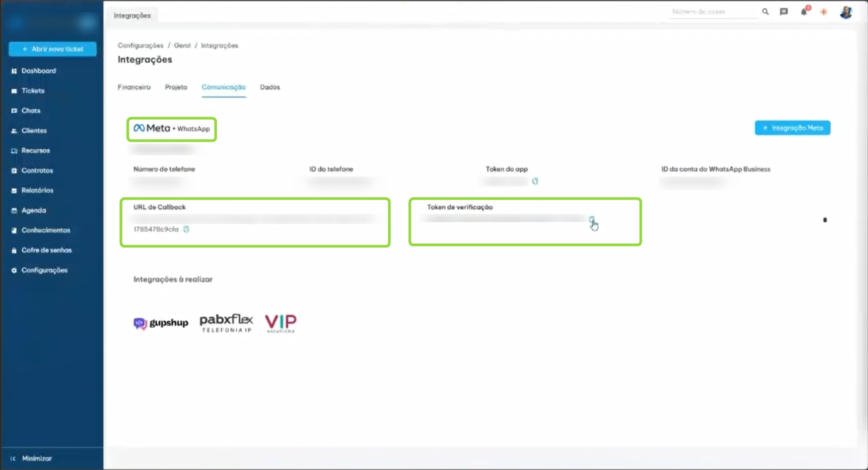
Task: Open the integration row options menu
Action: 825,220
